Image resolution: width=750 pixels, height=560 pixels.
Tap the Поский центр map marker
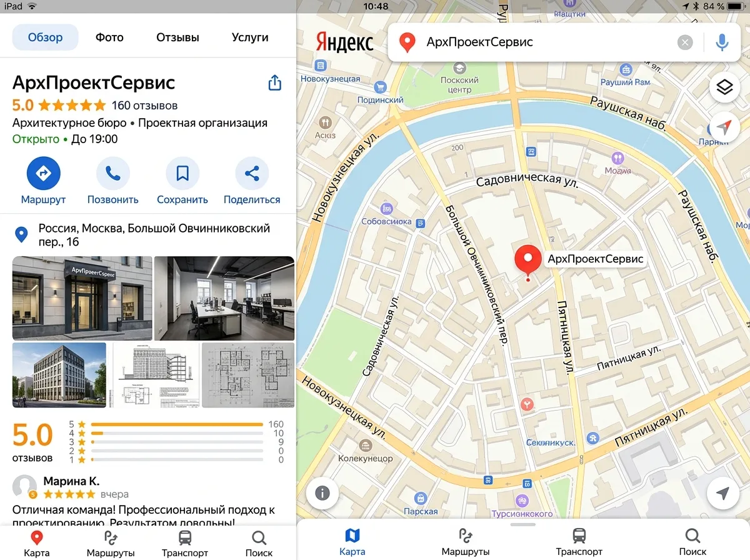coord(459,67)
